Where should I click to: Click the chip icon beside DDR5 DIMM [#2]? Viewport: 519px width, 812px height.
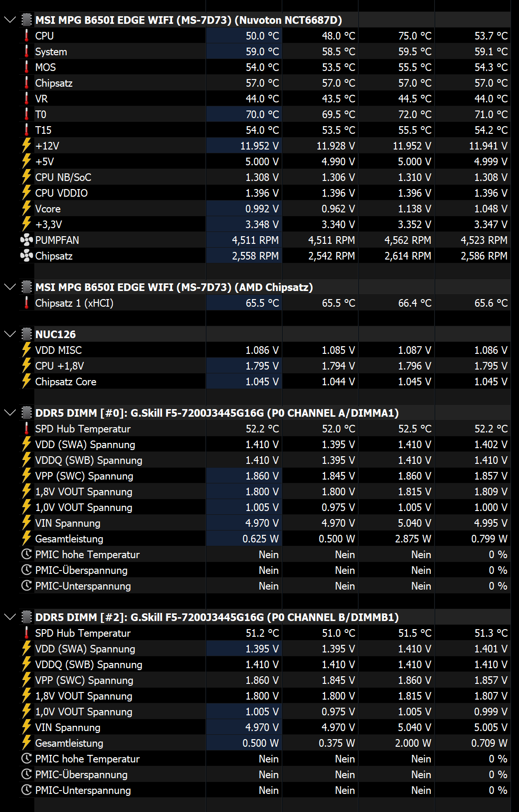pyautogui.click(x=27, y=617)
